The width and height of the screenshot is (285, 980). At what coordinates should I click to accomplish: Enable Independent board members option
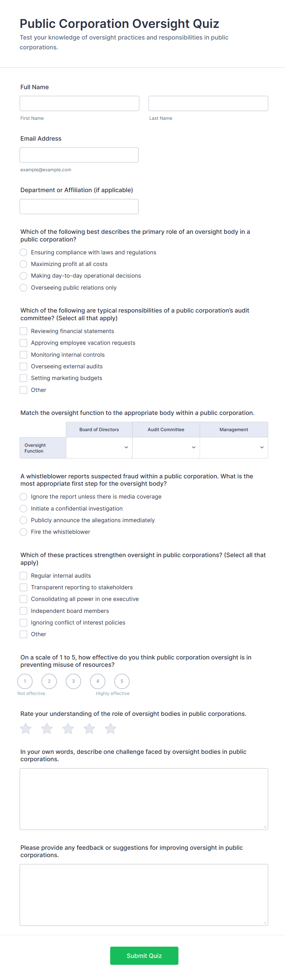[x=24, y=611]
